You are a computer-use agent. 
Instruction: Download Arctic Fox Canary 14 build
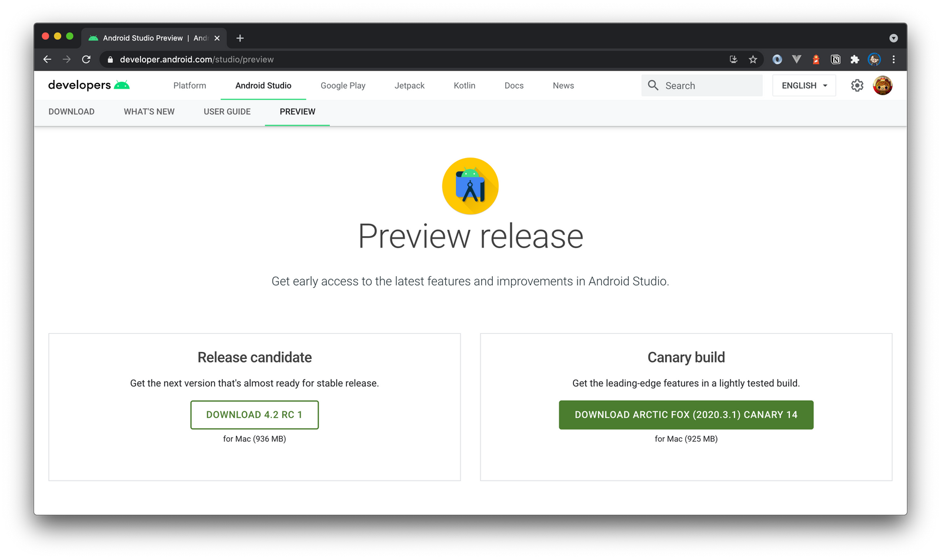click(x=686, y=414)
